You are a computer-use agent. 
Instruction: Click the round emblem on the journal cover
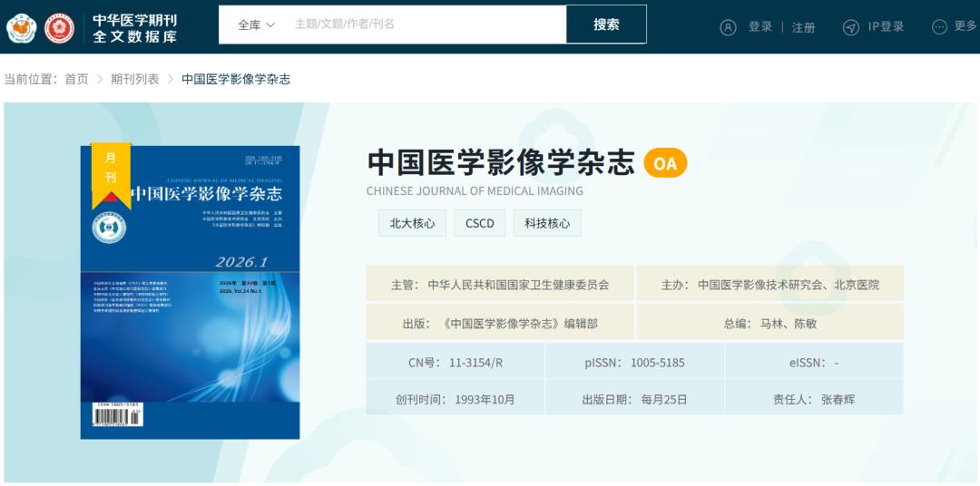(110, 228)
